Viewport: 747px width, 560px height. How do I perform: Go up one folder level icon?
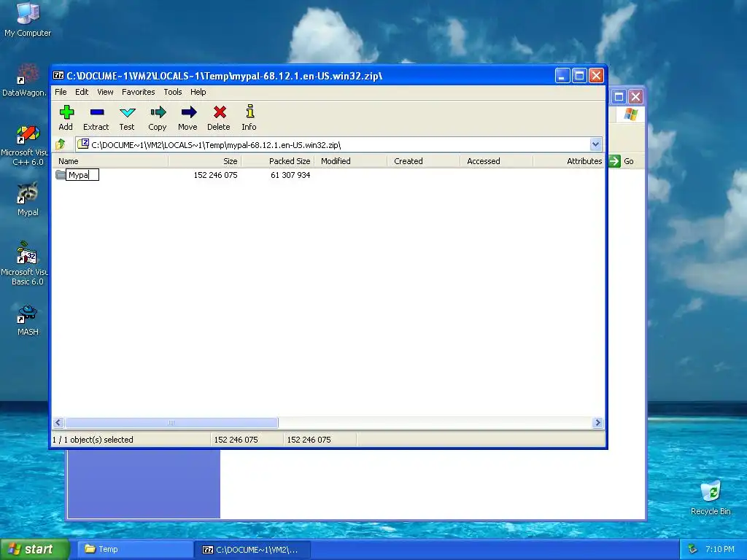click(x=61, y=144)
